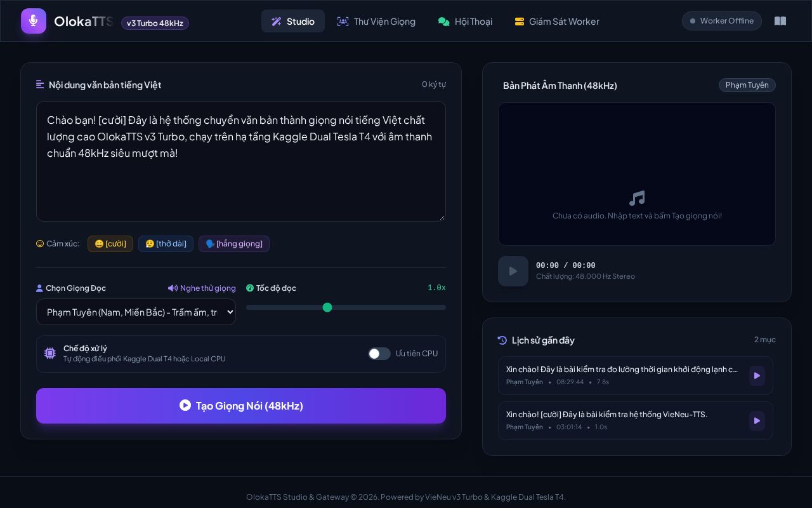The image size is (812, 508).
Task: Click the 0 ký tự character counter
Action: tap(434, 84)
